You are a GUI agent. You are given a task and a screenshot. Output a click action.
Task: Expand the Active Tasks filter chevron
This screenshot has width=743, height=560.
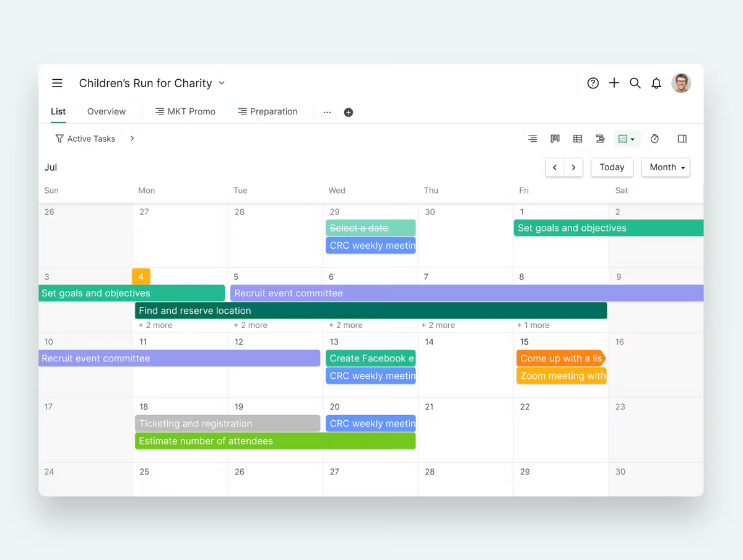[132, 139]
